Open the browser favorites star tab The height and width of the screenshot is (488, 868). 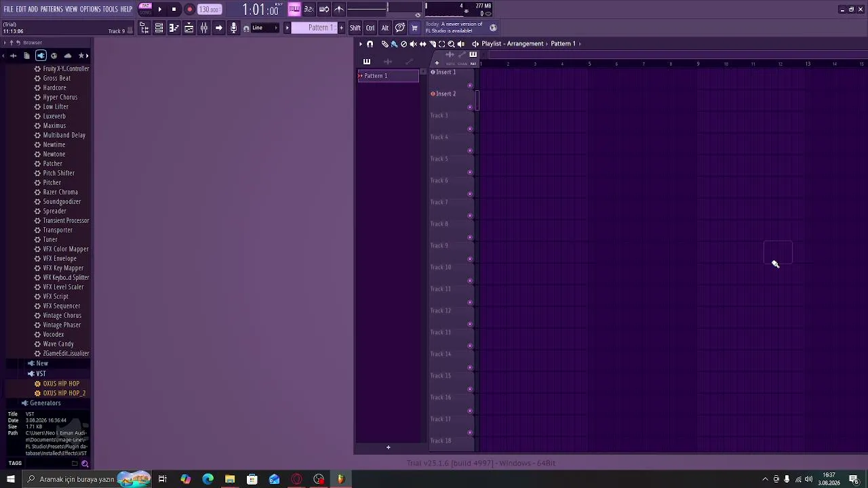[x=81, y=56]
